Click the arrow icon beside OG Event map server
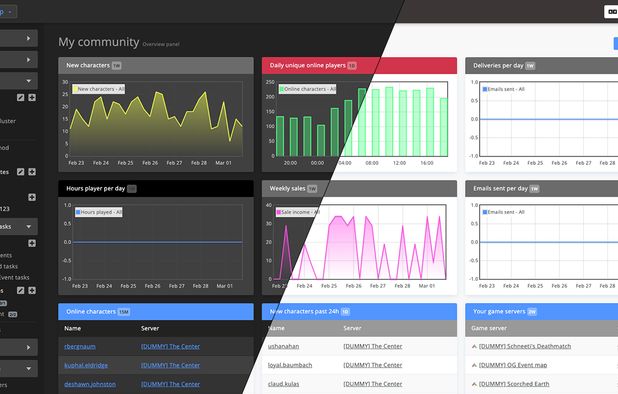The height and width of the screenshot is (394, 618). 474,365
